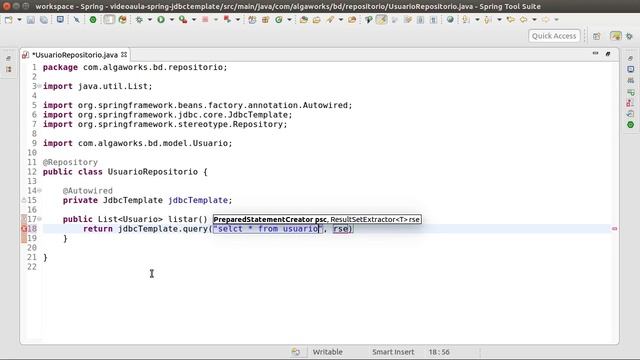Click the Smart Insert status entry
This screenshot has height=360, width=640.
tap(393, 352)
